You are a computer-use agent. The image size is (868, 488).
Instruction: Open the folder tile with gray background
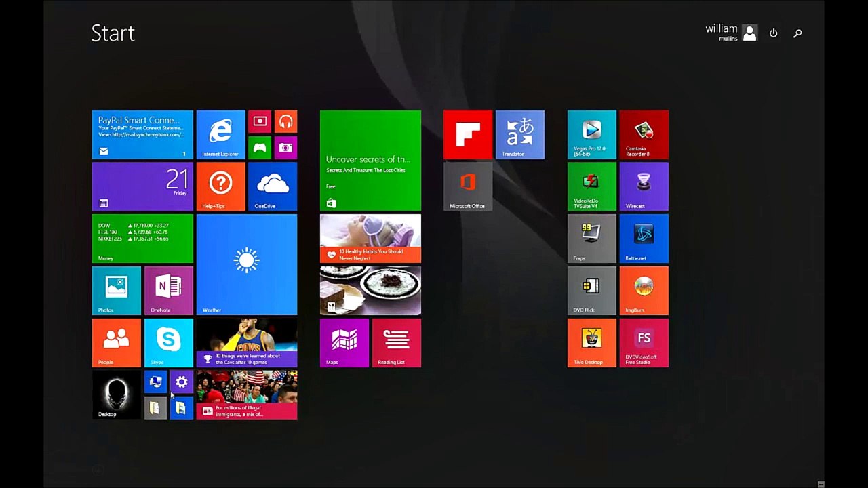click(x=156, y=408)
